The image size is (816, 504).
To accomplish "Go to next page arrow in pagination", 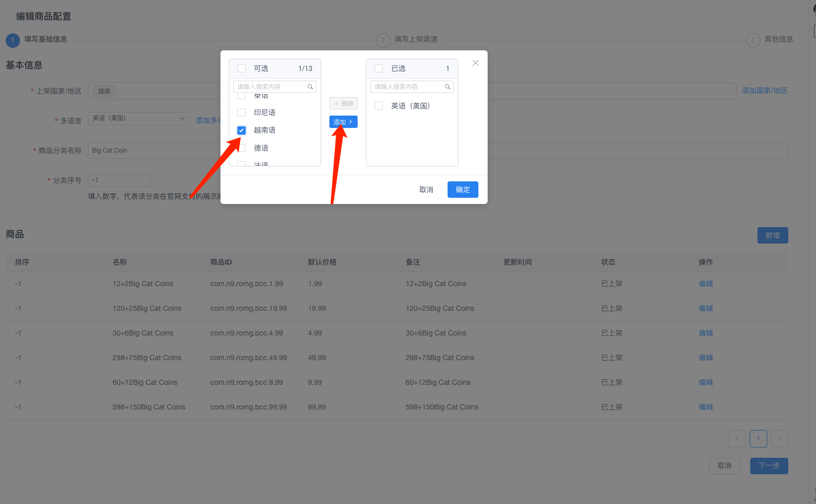I will point(780,439).
